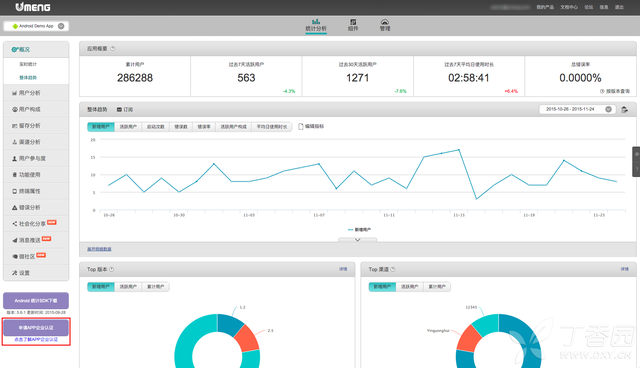Click blue 1.2 segment in version donut
This screenshot has height=368, width=640.
(x=229, y=325)
